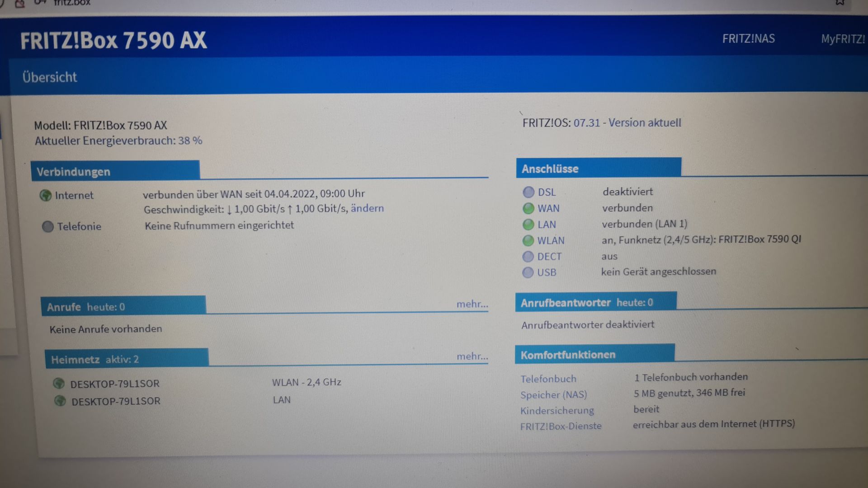Open the Speicher (NAS) link
The width and height of the screenshot is (868, 488).
tap(554, 395)
